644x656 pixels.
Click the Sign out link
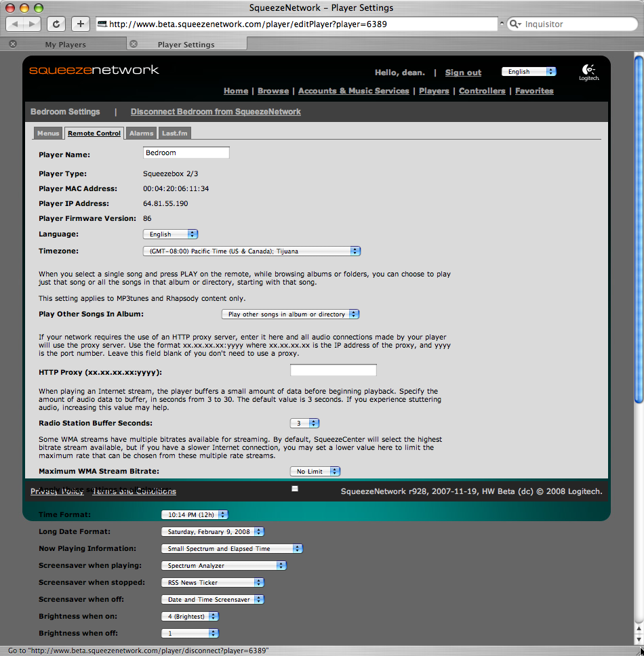click(463, 73)
